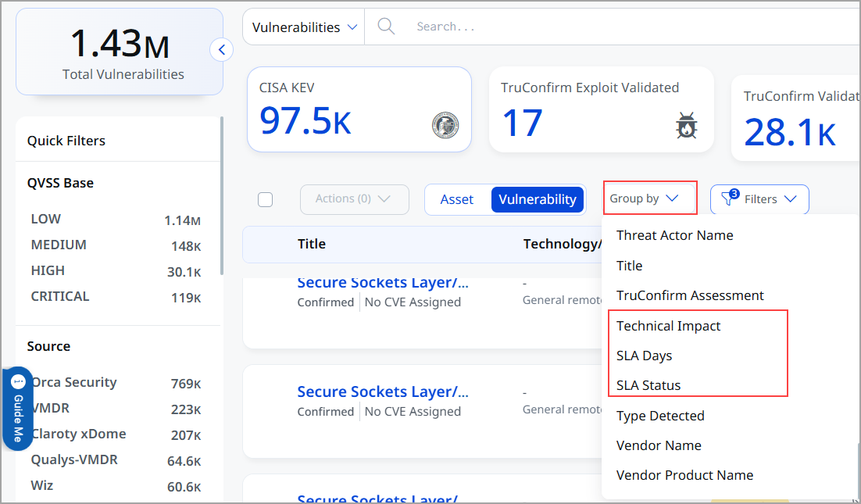Group by Threat Actor Name
The height and width of the screenshot is (504, 861).
pyautogui.click(x=675, y=235)
